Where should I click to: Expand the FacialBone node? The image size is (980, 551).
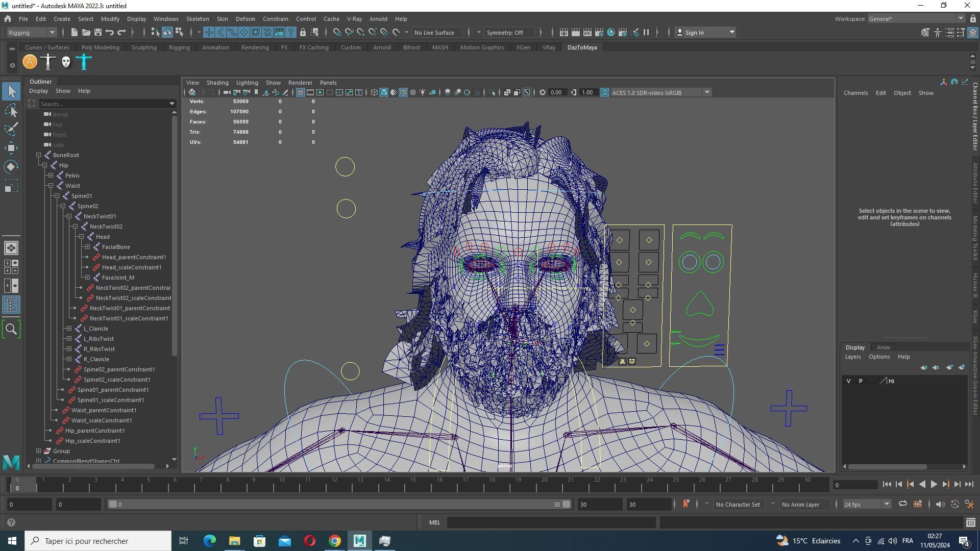click(x=87, y=247)
